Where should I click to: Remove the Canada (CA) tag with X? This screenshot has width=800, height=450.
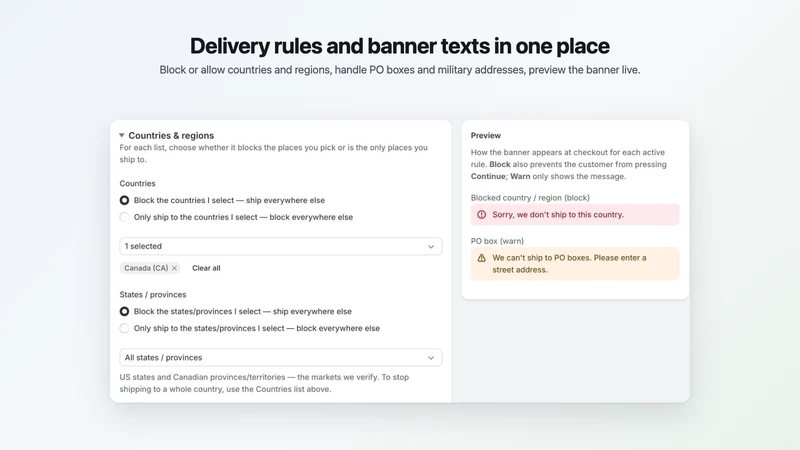(174, 268)
